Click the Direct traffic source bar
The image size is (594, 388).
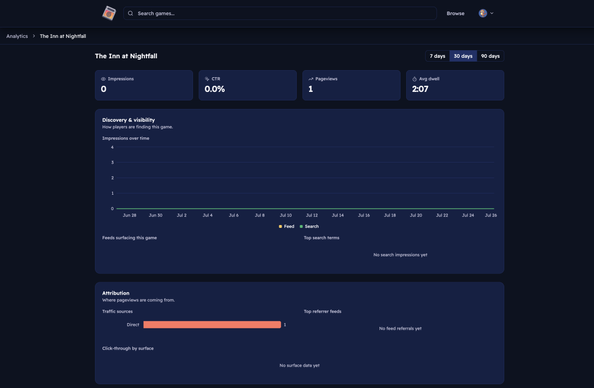point(212,325)
